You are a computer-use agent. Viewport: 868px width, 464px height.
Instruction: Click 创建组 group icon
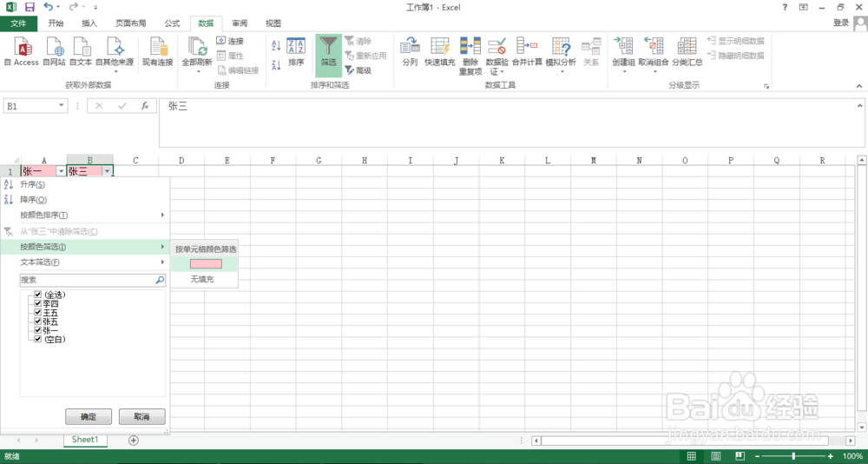tap(624, 47)
